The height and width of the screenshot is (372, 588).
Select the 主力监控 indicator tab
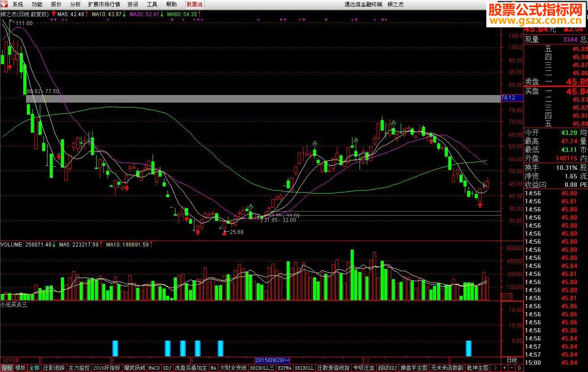pos(79,368)
